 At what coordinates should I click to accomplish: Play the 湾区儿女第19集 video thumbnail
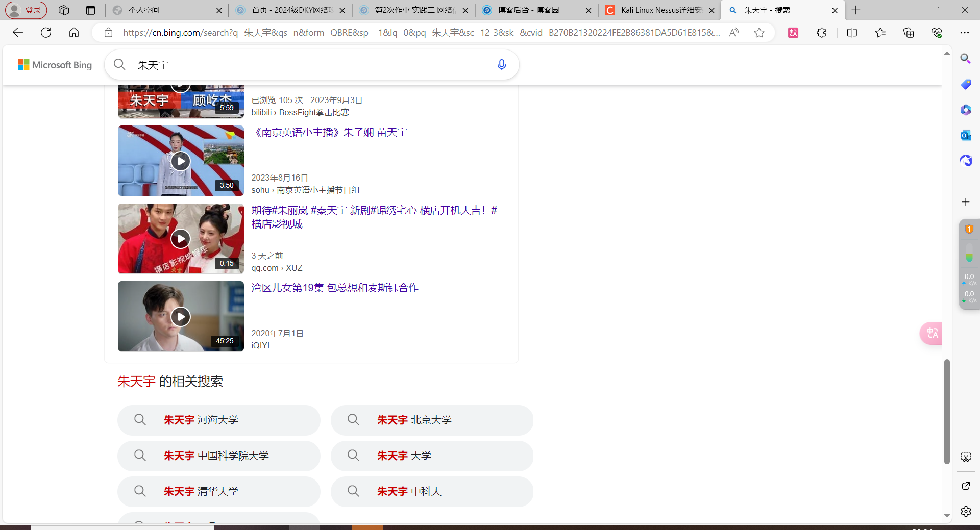[181, 316]
